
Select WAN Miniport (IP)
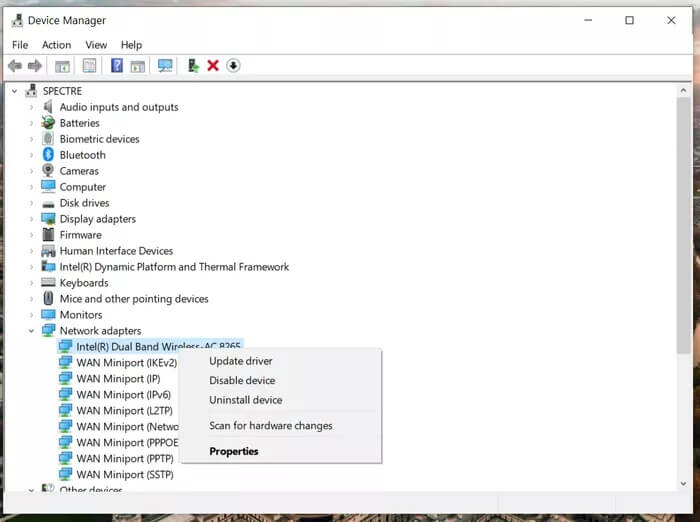point(118,379)
